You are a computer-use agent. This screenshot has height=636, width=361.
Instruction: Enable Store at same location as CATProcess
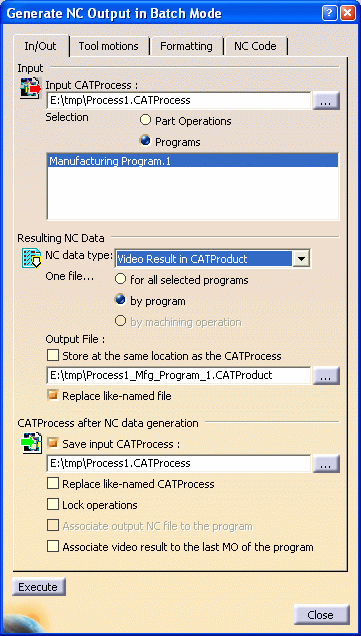pyautogui.click(x=53, y=356)
